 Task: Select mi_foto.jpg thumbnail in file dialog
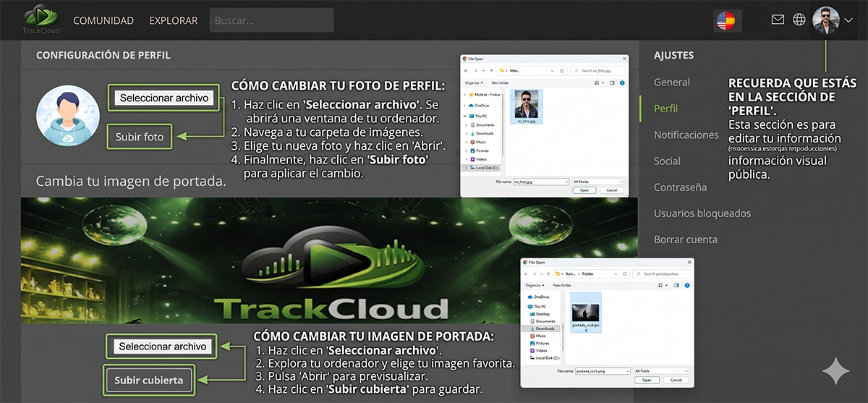527,106
